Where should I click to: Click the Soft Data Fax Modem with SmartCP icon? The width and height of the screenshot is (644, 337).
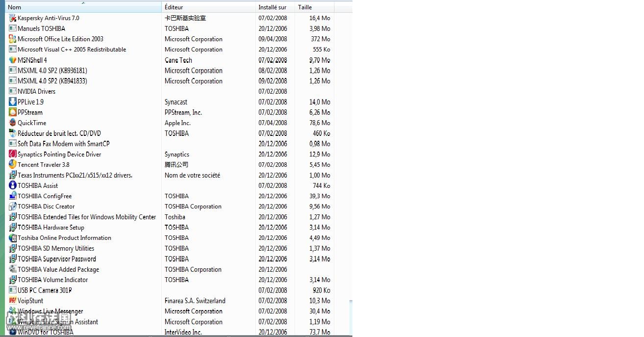point(13,144)
